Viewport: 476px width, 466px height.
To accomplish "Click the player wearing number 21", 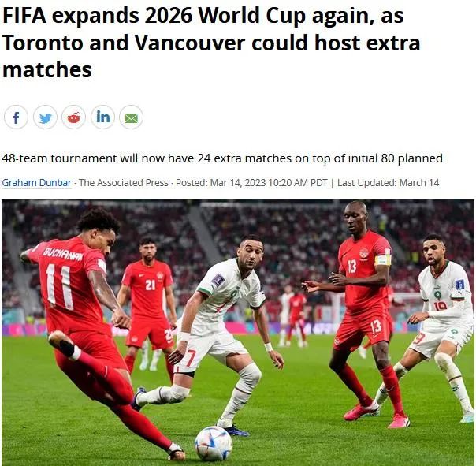I will (x=148, y=304).
